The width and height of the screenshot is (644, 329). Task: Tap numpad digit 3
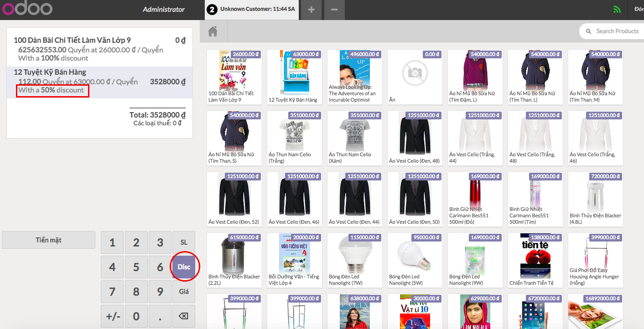pos(160,242)
